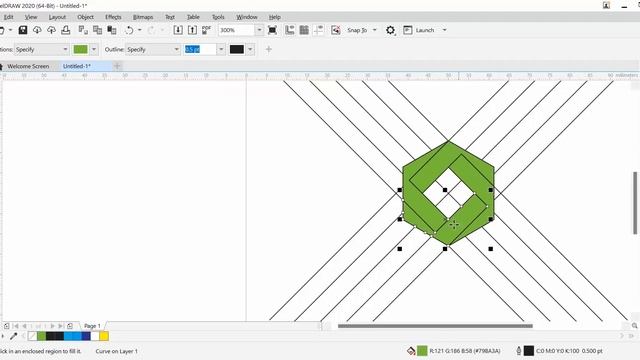The image size is (640, 360).
Task: Go to the next page arrow
Action: coord(52,326)
